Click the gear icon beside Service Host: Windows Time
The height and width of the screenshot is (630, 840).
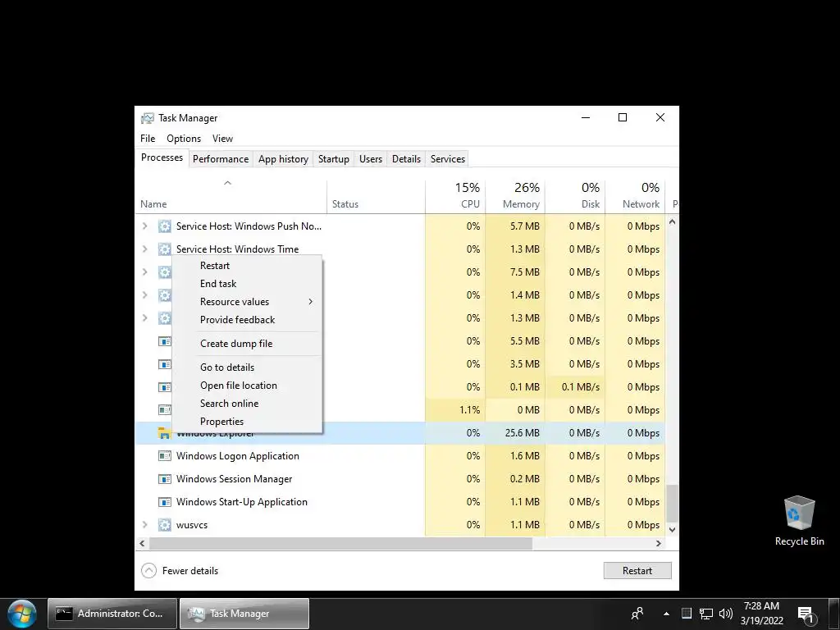(x=164, y=249)
